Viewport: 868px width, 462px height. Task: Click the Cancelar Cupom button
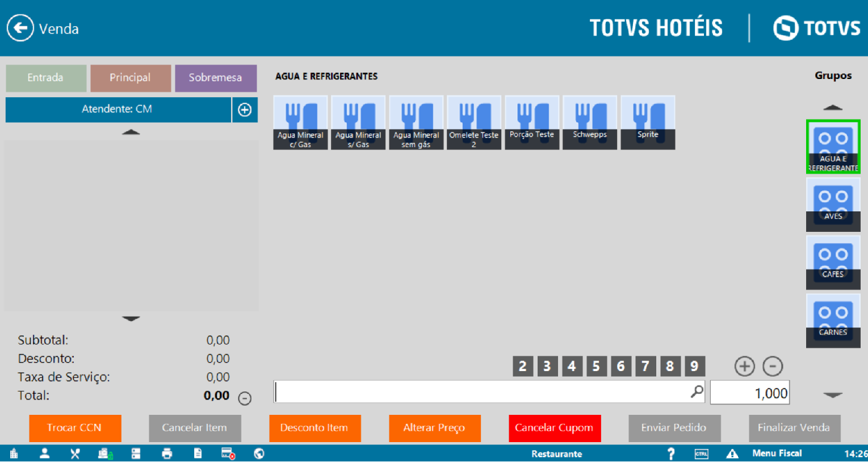[x=555, y=428]
